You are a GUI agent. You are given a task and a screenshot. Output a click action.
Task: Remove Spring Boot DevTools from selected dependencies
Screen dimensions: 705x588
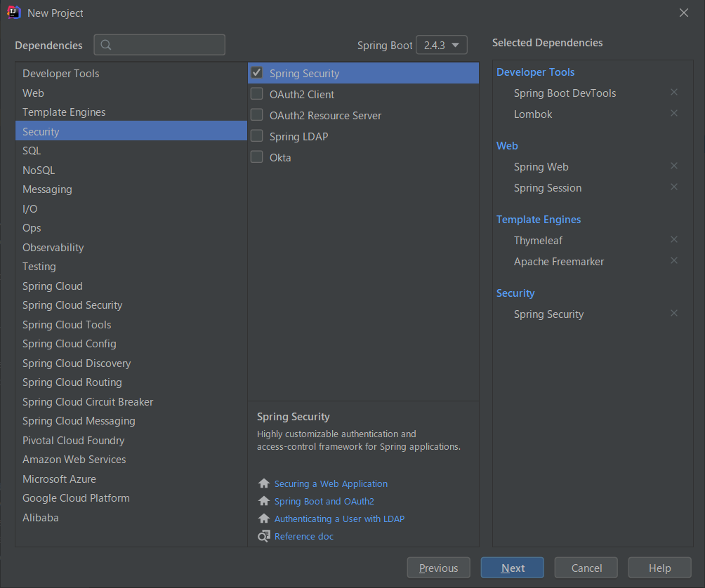(x=674, y=92)
